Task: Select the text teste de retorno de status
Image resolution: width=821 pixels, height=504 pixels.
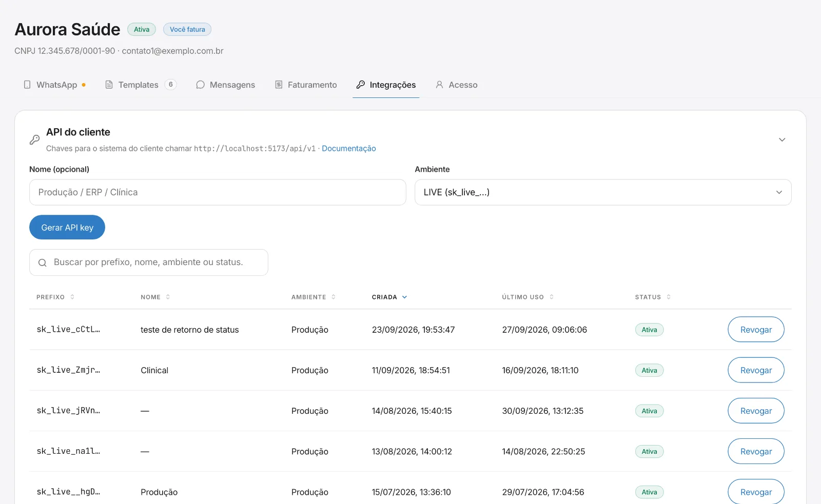Action: 190,330
